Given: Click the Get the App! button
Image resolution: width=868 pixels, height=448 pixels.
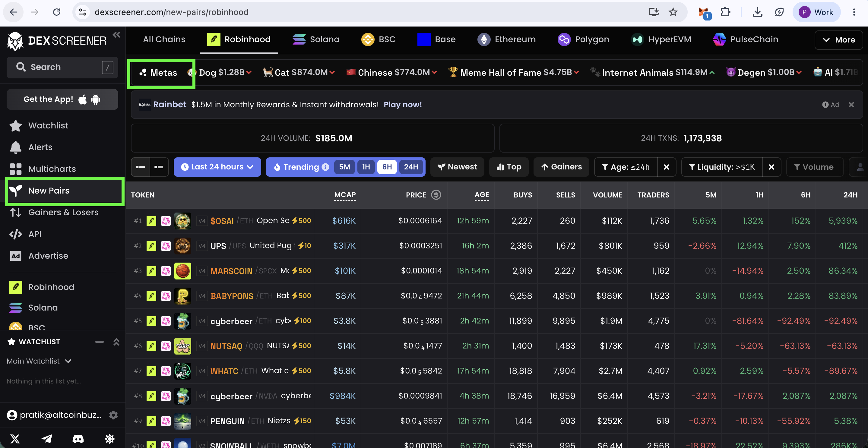Looking at the screenshot, I should pyautogui.click(x=62, y=99).
